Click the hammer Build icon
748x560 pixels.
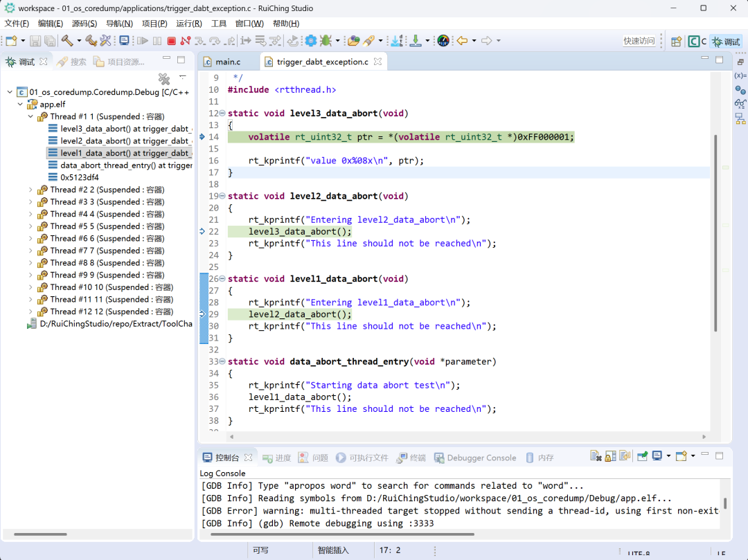click(67, 41)
